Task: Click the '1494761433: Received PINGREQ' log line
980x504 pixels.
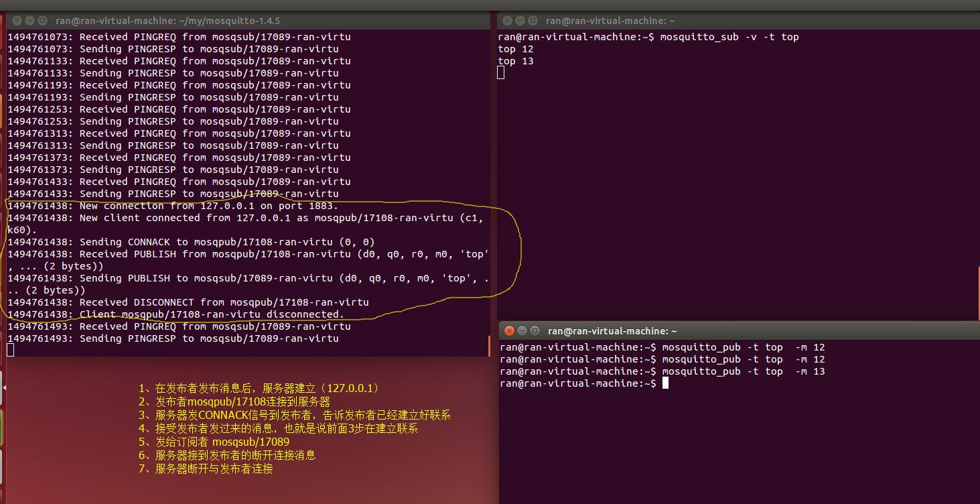Action: coord(179,182)
